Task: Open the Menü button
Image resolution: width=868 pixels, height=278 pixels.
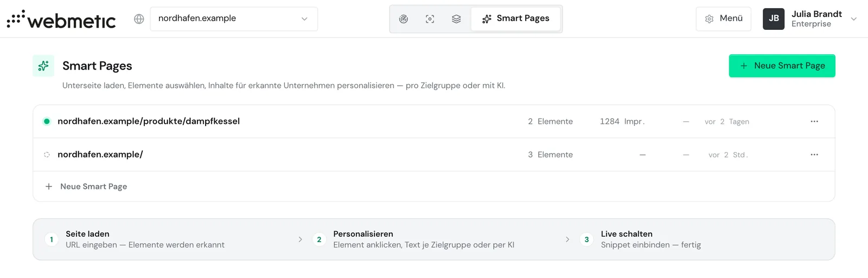Action: 724,19
